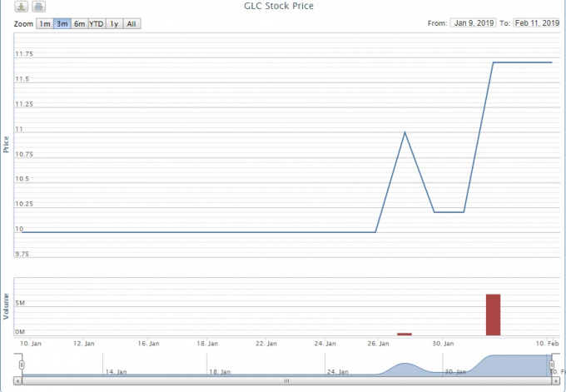The width and height of the screenshot is (566, 392).
Task: Click the price line plateau near 11.65
Action: click(x=523, y=62)
